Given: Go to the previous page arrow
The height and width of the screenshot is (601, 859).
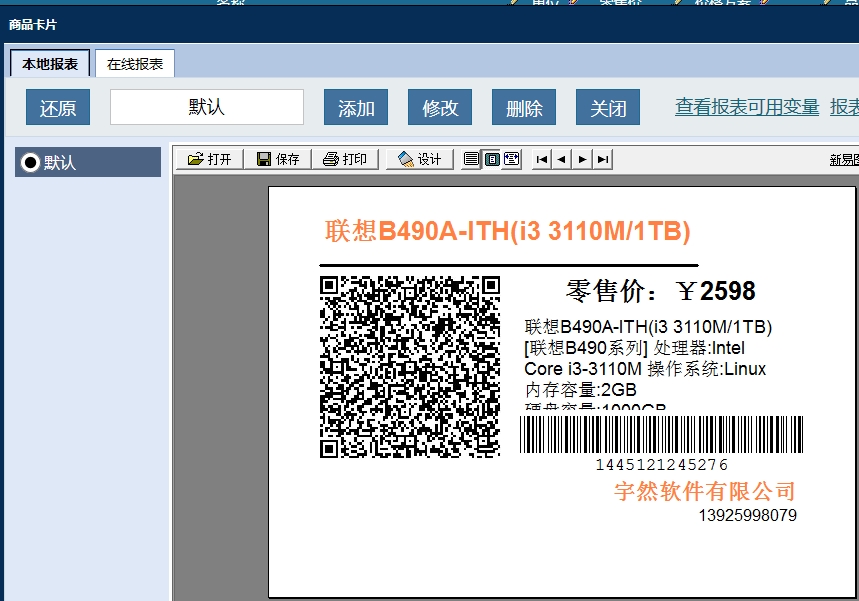Looking at the screenshot, I should click(x=562, y=159).
